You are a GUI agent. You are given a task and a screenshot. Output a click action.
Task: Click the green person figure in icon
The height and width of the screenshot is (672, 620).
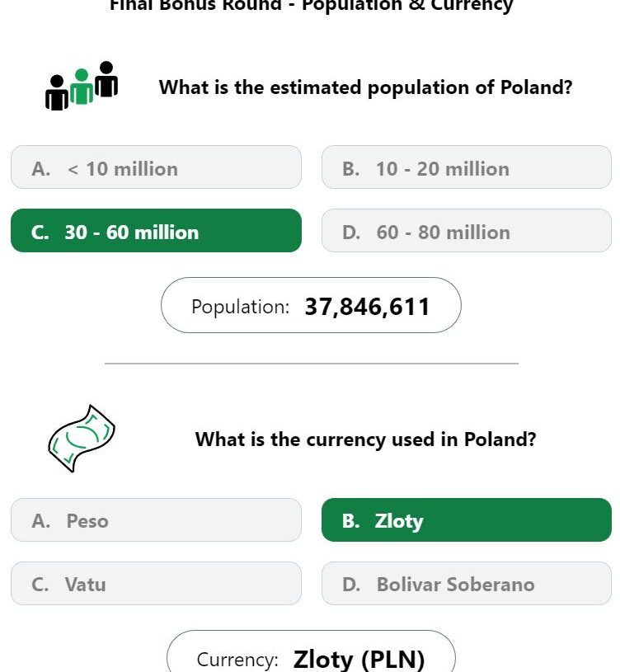coord(82,87)
